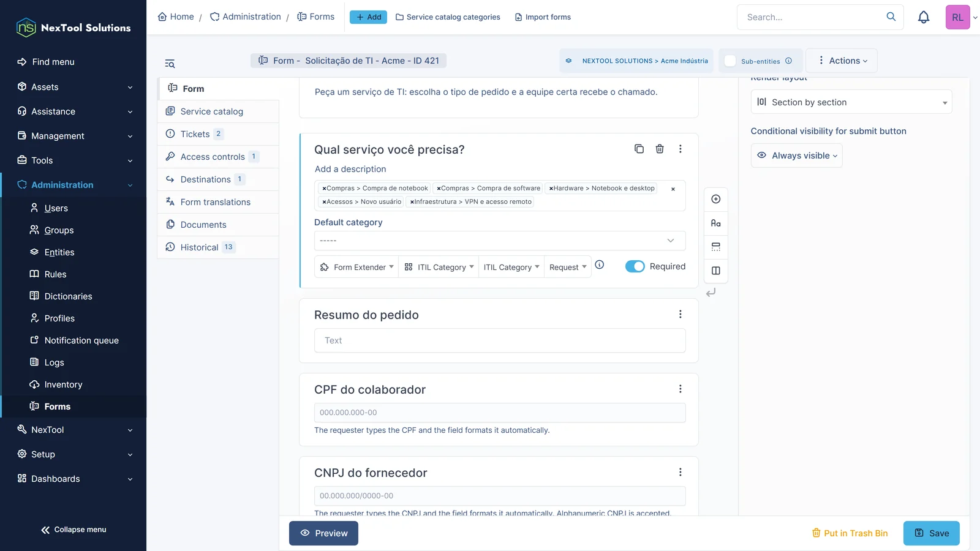Click the Sub-entities info icon
980x551 pixels.
[x=788, y=61]
